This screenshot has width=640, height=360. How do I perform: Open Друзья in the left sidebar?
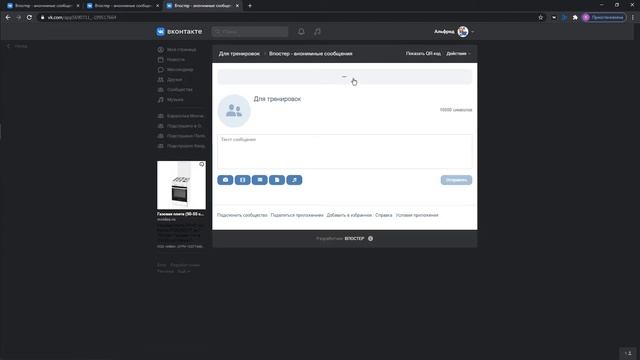pyautogui.click(x=170, y=80)
